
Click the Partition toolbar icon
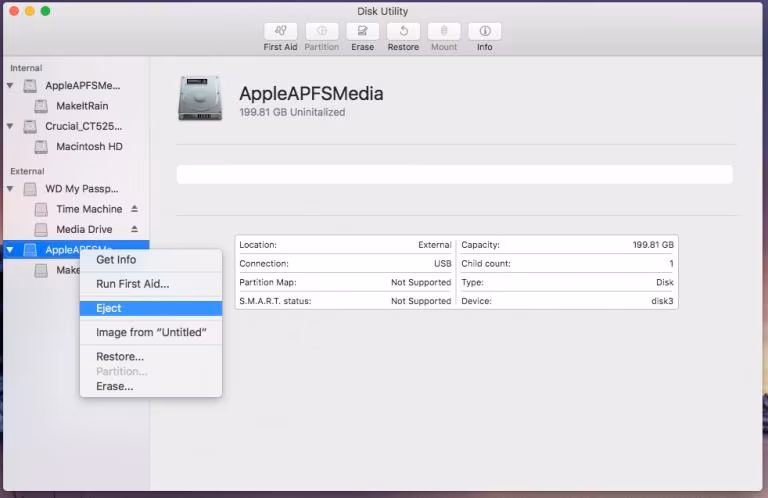pyautogui.click(x=321, y=31)
